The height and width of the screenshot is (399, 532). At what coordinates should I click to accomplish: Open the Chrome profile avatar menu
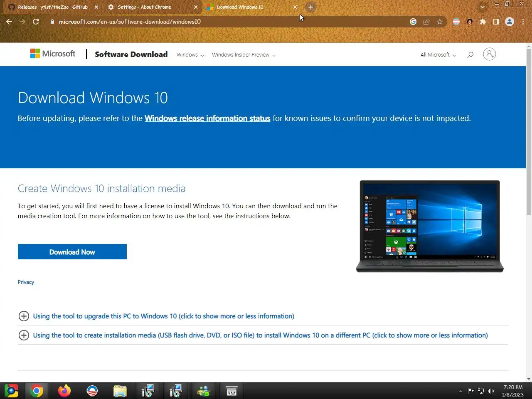click(x=510, y=22)
